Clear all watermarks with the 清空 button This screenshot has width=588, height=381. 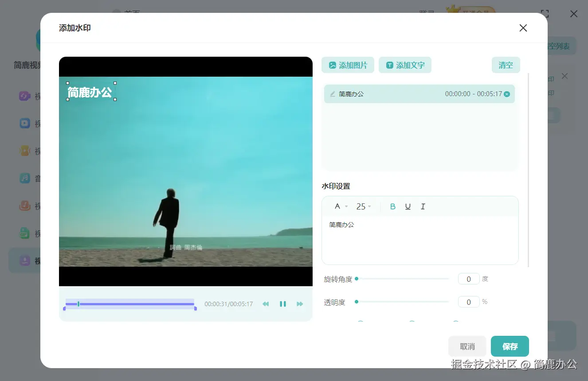click(x=506, y=65)
